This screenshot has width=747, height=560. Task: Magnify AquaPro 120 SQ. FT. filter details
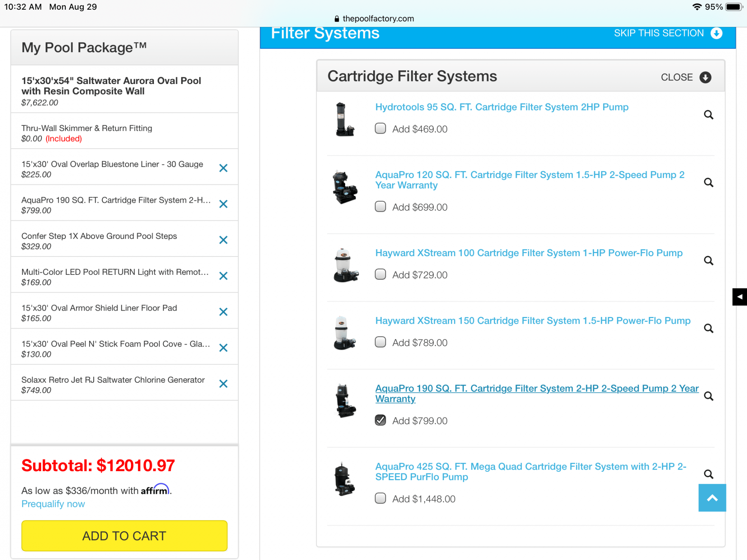[x=709, y=183]
